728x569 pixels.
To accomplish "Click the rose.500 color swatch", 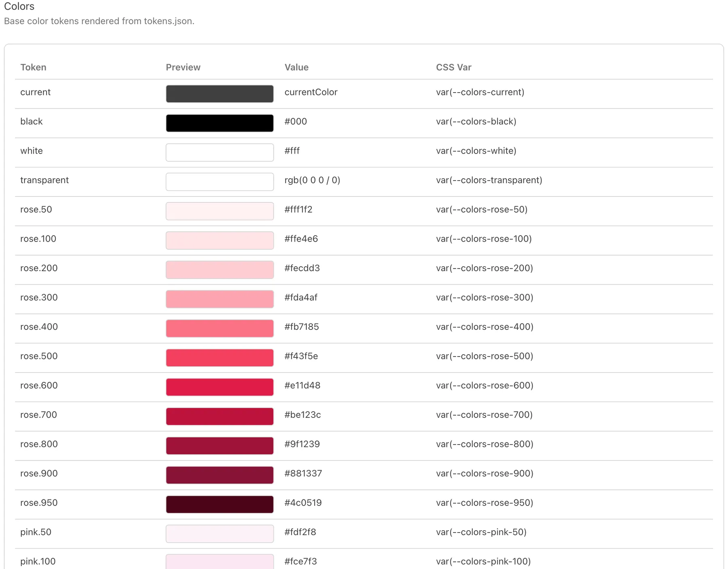I will click(220, 358).
